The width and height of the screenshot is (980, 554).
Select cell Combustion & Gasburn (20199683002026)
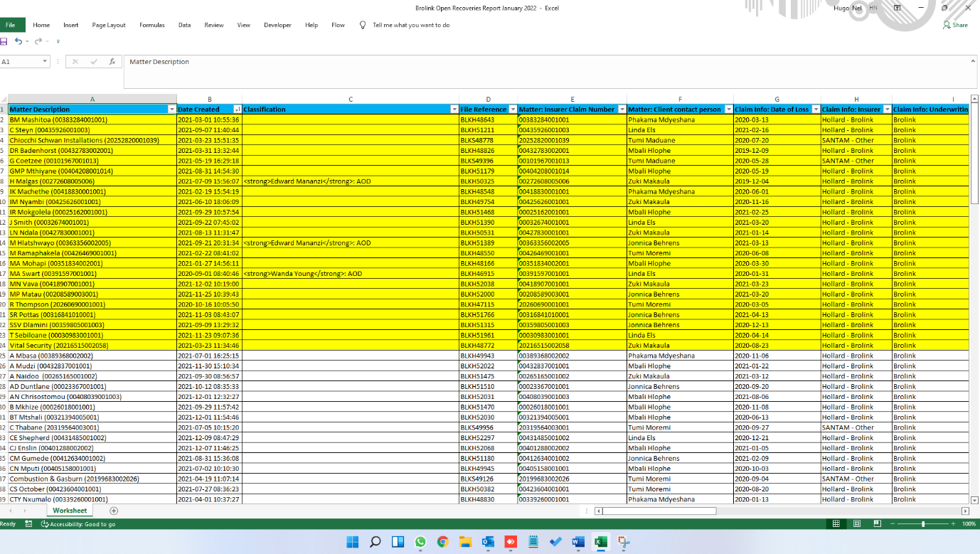(92, 479)
